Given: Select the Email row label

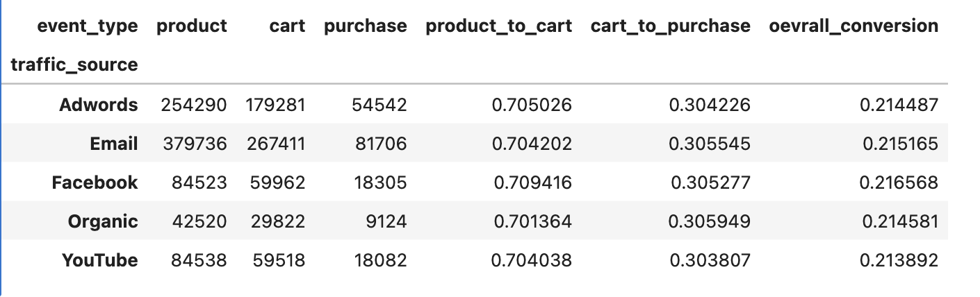Looking at the screenshot, I should tap(113, 144).
